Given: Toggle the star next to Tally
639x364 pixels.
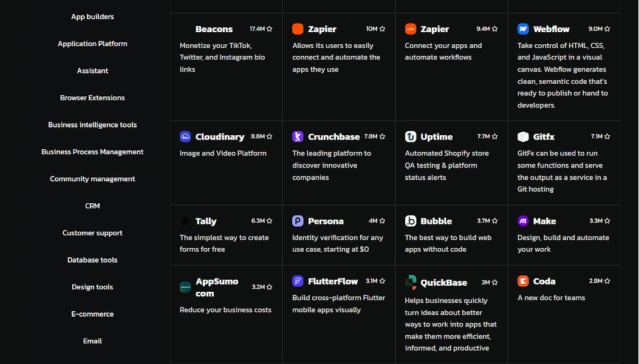Looking at the screenshot, I should (x=269, y=220).
